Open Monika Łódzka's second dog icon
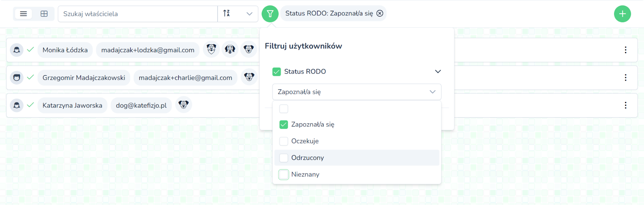 230,50
